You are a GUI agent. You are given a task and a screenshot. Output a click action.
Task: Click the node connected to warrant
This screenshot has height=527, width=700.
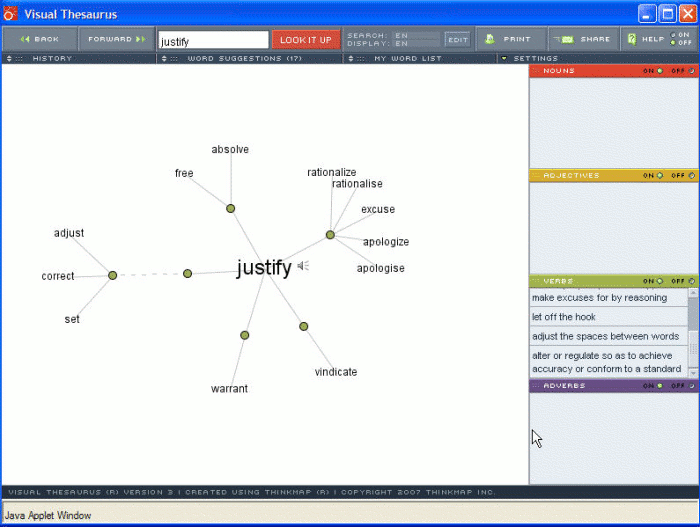244,335
